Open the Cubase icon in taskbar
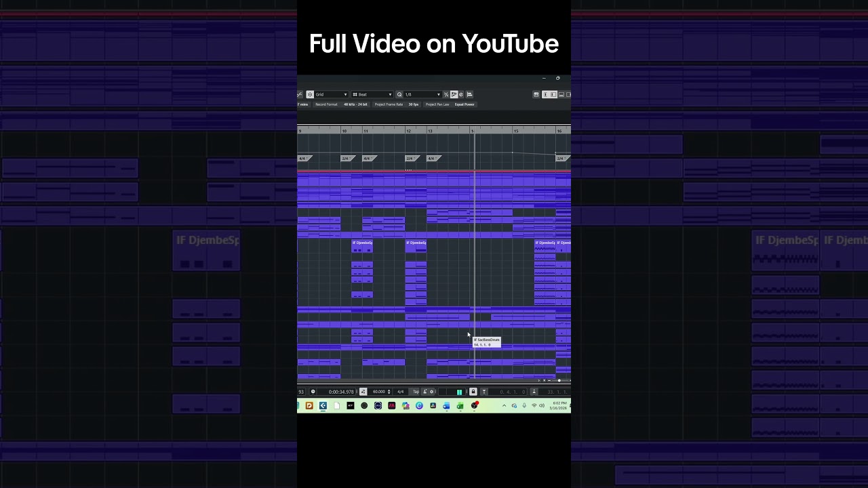Image resolution: width=868 pixels, height=488 pixels. click(x=323, y=406)
